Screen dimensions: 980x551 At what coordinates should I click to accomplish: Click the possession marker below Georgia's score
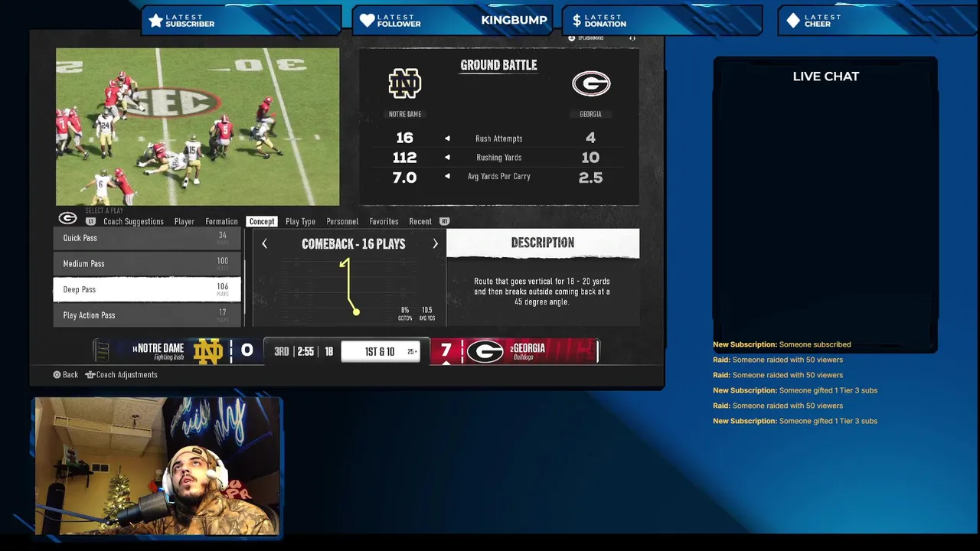tap(446, 363)
